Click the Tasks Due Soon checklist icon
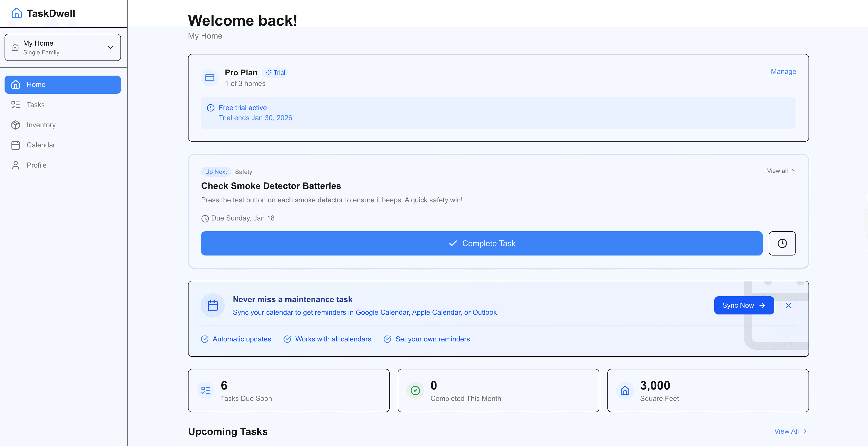Viewport: 868px width, 446px height. click(205, 390)
